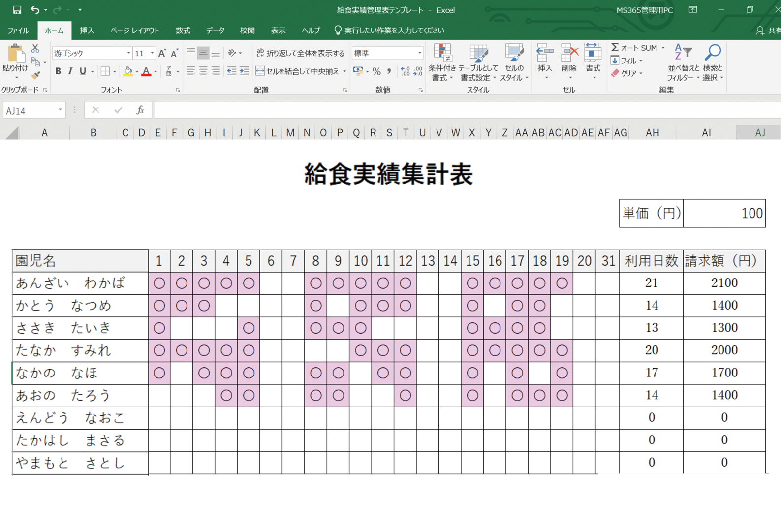Image resolution: width=781 pixels, height=532 pixels.
Task: Click the format painter brush icon
Action: tap(35, 75)
